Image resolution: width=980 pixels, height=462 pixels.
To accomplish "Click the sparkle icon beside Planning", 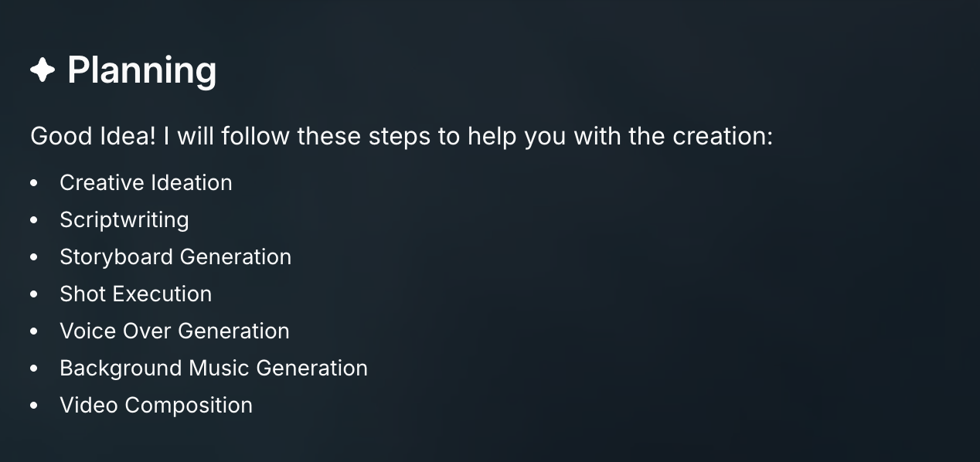I will 43,70.
